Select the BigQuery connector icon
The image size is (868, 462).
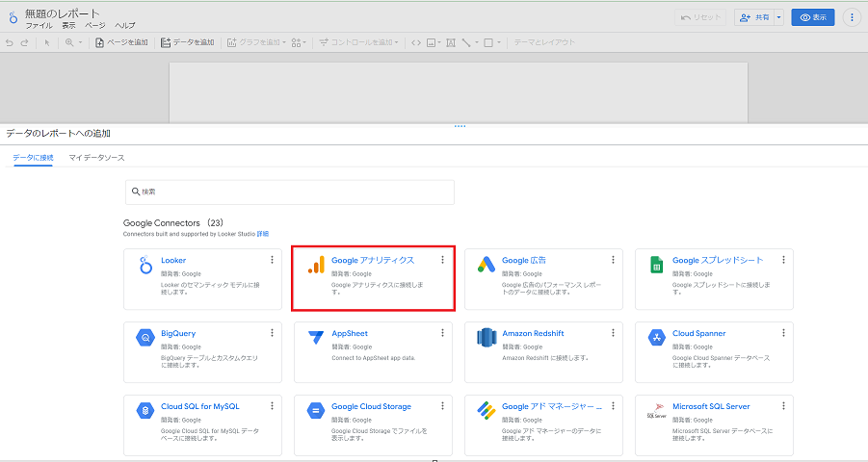(145, 338)
